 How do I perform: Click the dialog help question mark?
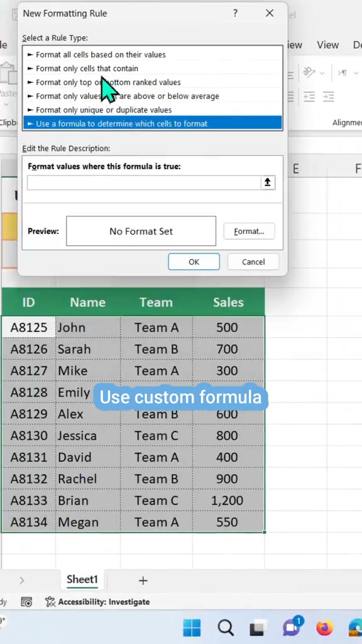tap(235, 13)
